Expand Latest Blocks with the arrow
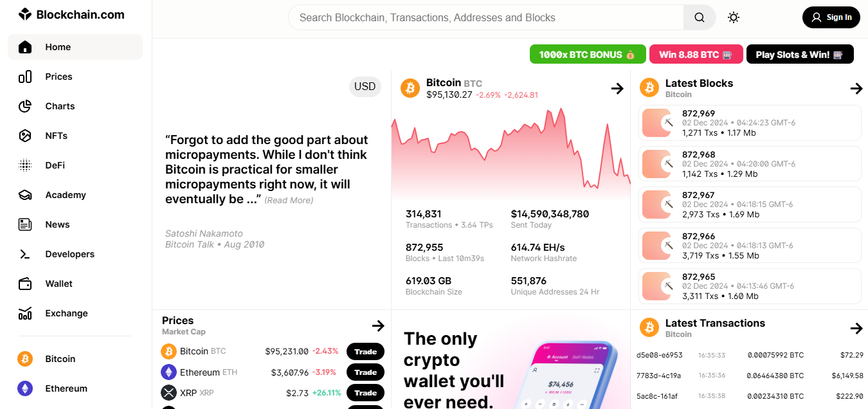 856,88
